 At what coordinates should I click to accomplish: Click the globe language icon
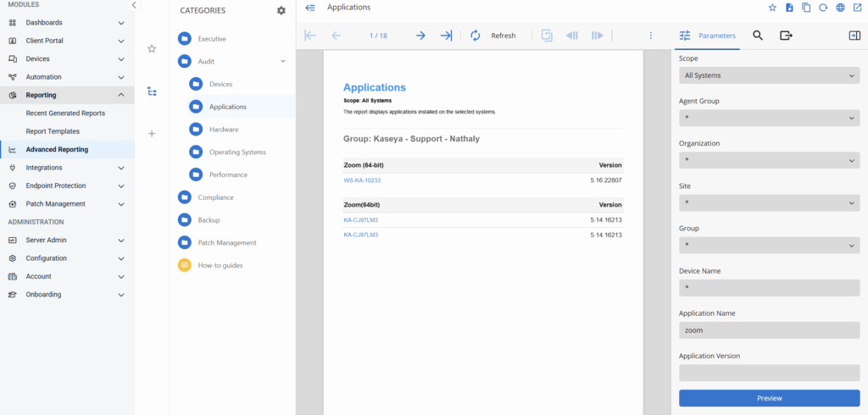(x=840, y=8)
